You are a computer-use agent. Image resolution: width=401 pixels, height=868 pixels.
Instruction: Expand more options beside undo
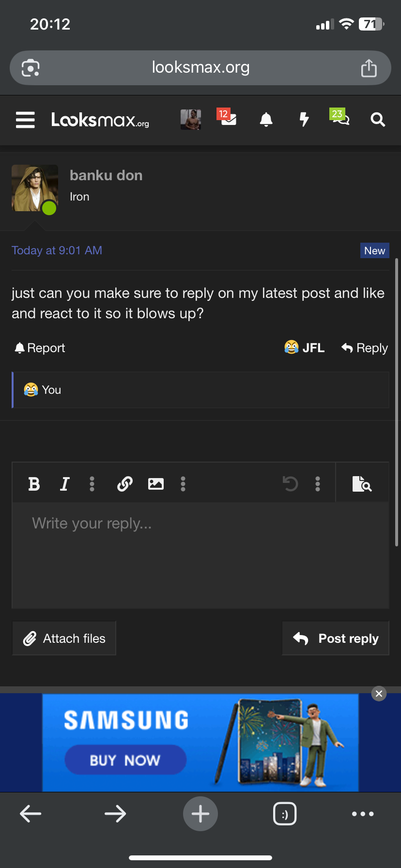coord(318,484)
